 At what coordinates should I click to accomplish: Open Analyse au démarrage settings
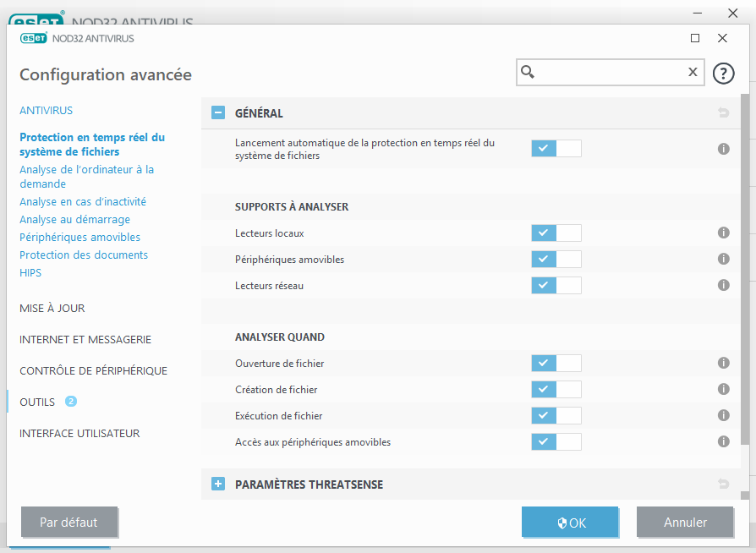(x=74, y=220)
